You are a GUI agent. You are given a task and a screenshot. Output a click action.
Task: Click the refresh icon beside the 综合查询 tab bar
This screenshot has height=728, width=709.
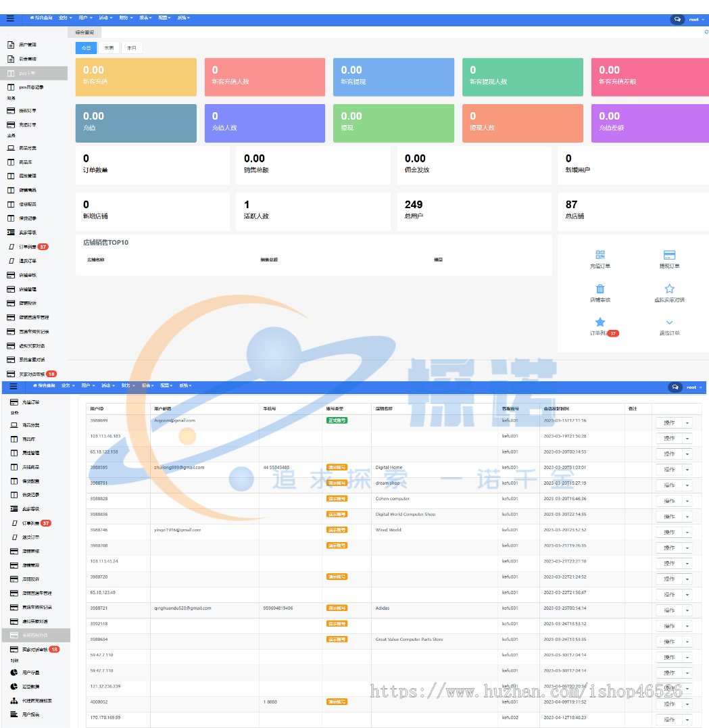[706, 32]
